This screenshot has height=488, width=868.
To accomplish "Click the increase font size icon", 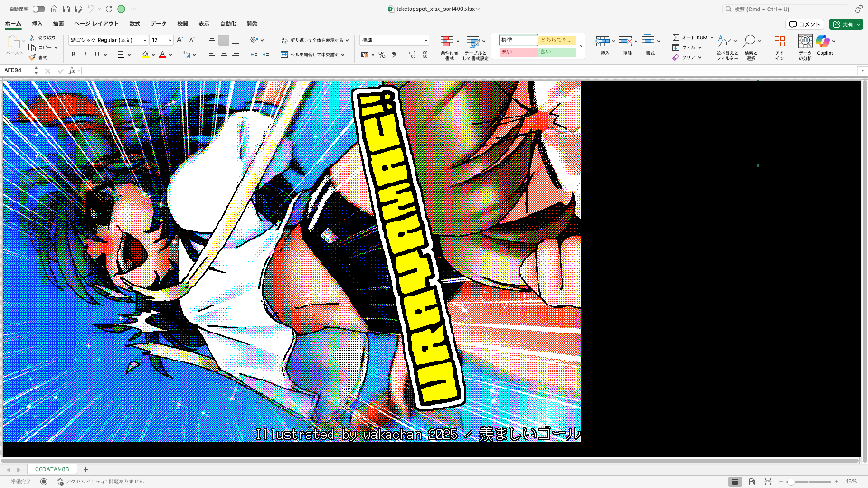I will tap(180, 40).
